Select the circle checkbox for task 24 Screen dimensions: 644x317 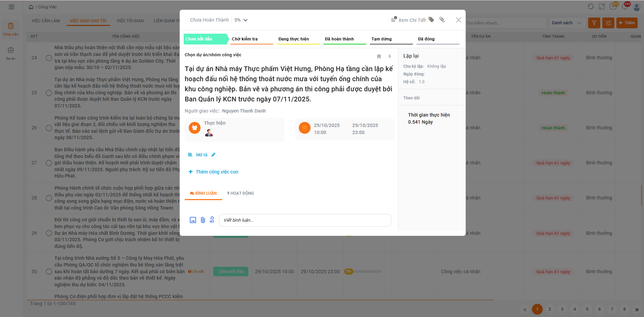click(x=49, y=58)
